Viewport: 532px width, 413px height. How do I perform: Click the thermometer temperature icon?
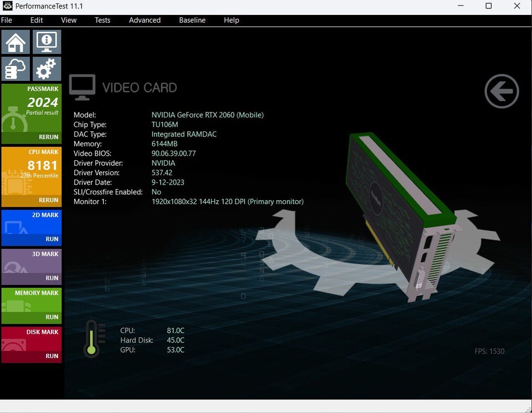91,338
